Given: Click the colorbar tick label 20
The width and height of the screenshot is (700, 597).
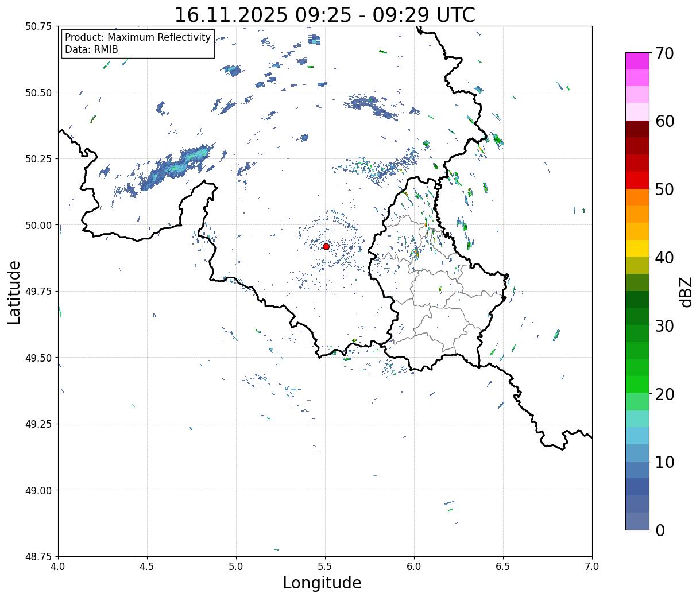Looking at the screenshot, I should (664, 394).
